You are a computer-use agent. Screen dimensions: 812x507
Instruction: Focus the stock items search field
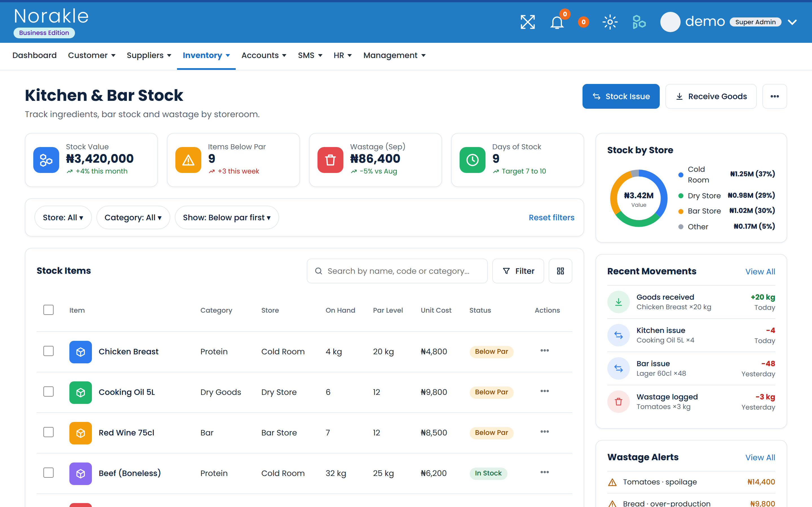[x=397, y=271]
